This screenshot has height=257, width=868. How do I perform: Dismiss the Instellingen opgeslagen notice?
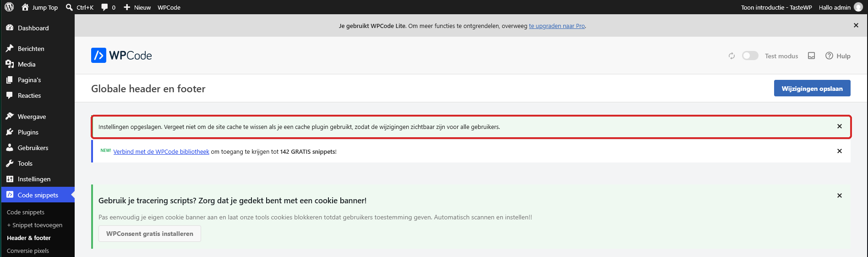840,126
